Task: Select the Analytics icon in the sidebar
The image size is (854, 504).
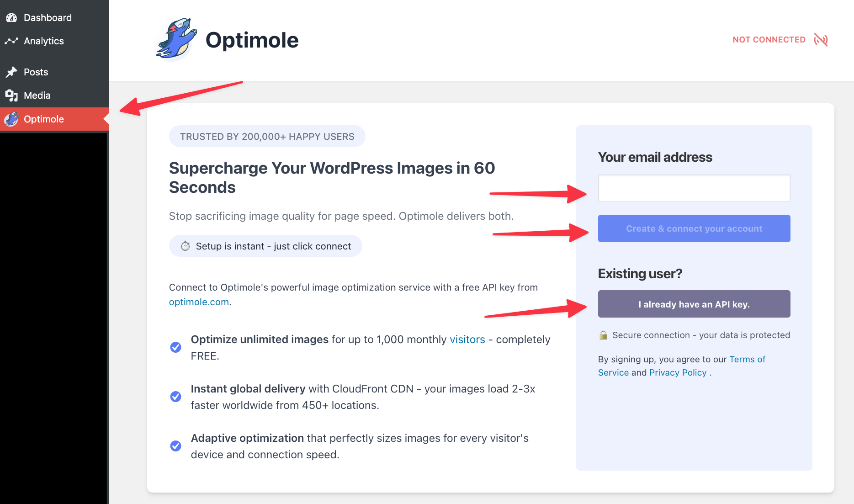Action: (11, 41)
